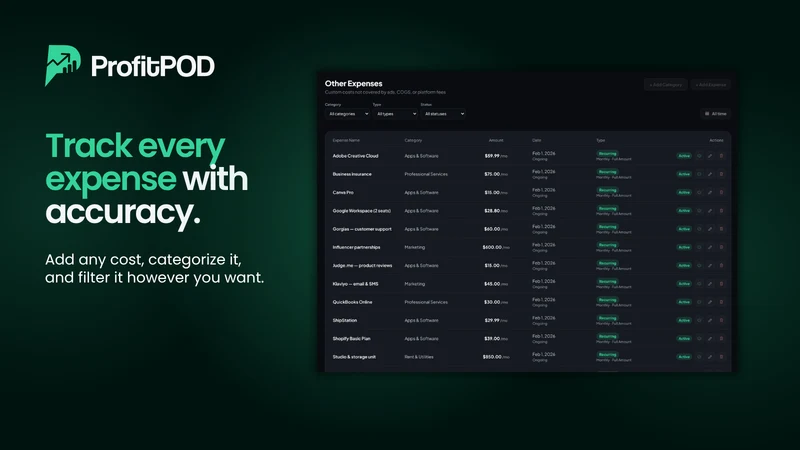Click the $28.80 amount value
The image size is (800, 450).
tap(492, 211)
